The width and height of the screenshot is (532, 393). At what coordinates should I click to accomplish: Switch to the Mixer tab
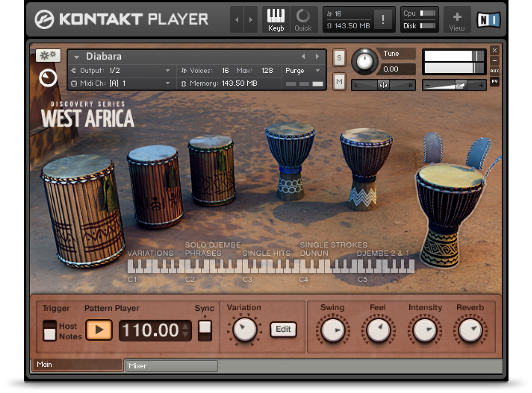pyautogui.click(x=170, y=366)
